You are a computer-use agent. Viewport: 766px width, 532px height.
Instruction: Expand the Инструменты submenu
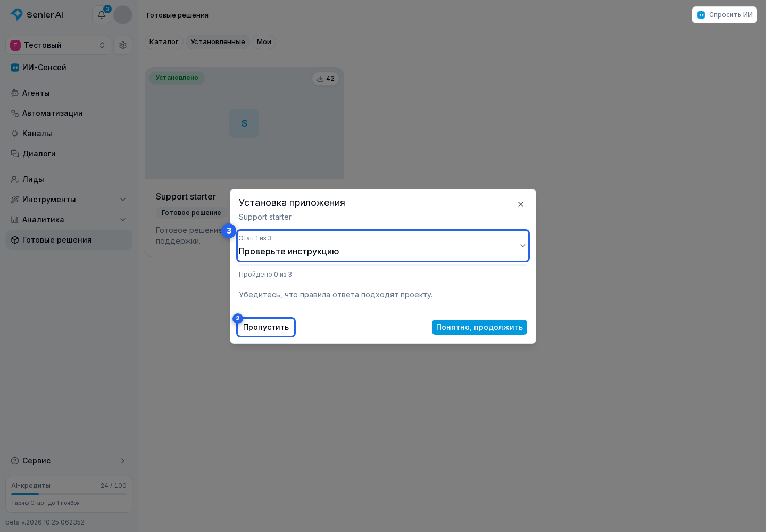[x=69, y=199]
